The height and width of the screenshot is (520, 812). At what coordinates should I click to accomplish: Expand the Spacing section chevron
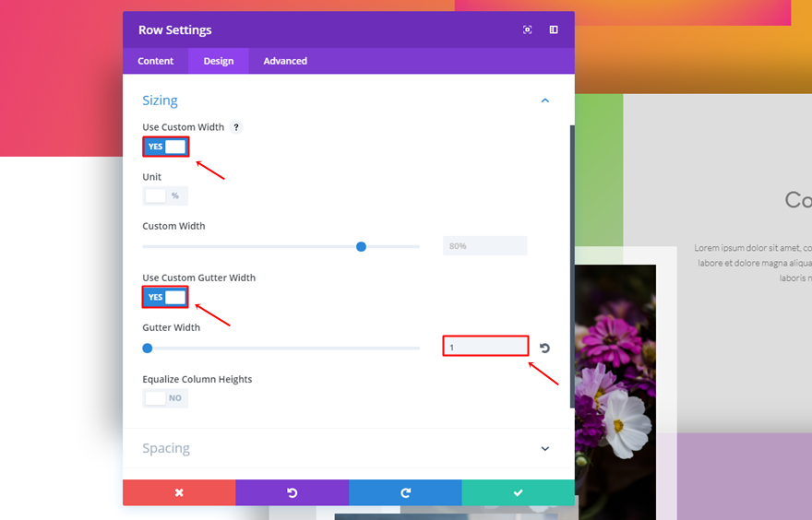click(x=544, y=449)
